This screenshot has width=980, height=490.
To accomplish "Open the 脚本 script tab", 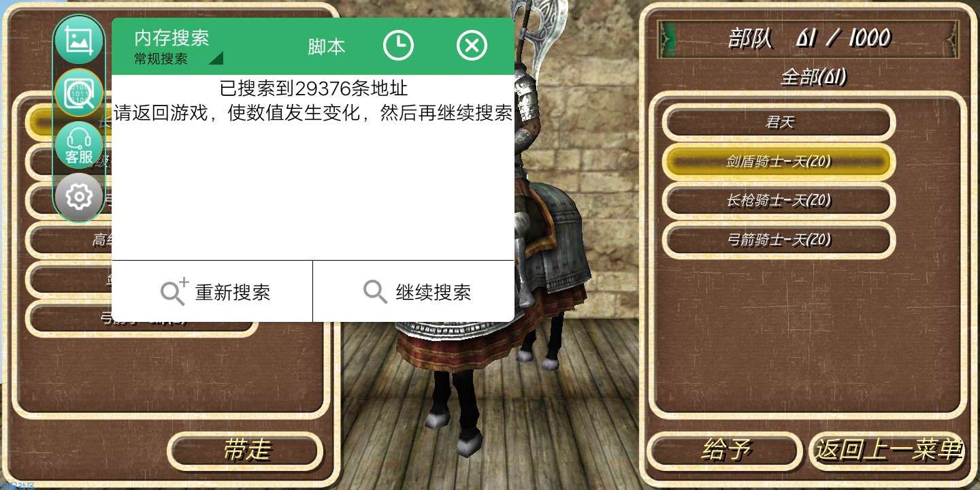I will (x=327, y=46).
